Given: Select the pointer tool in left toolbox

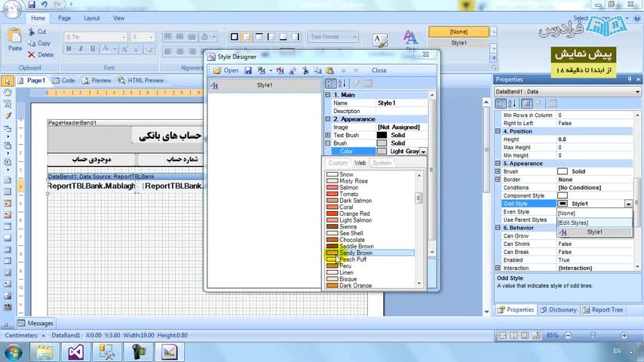Looking at the screenshot, I should point(8,81).
